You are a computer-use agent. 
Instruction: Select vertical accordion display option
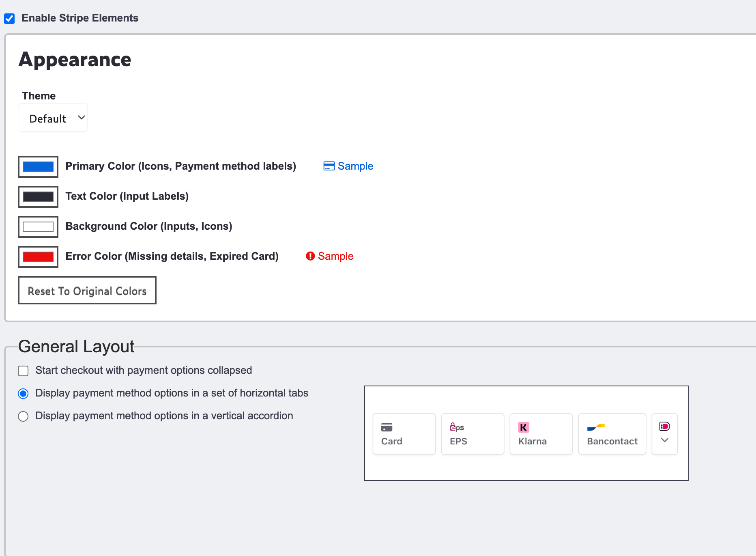[x=23, y=416]
